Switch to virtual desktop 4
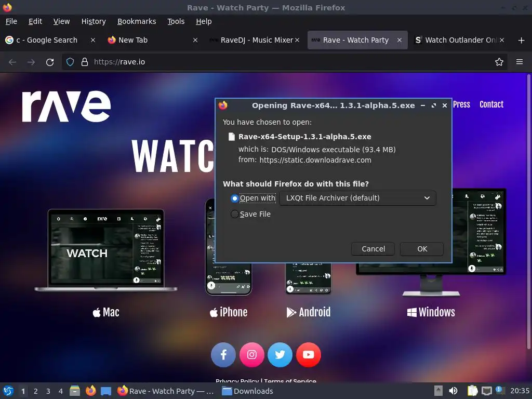The image size is (532, 399). coord(61,391)
